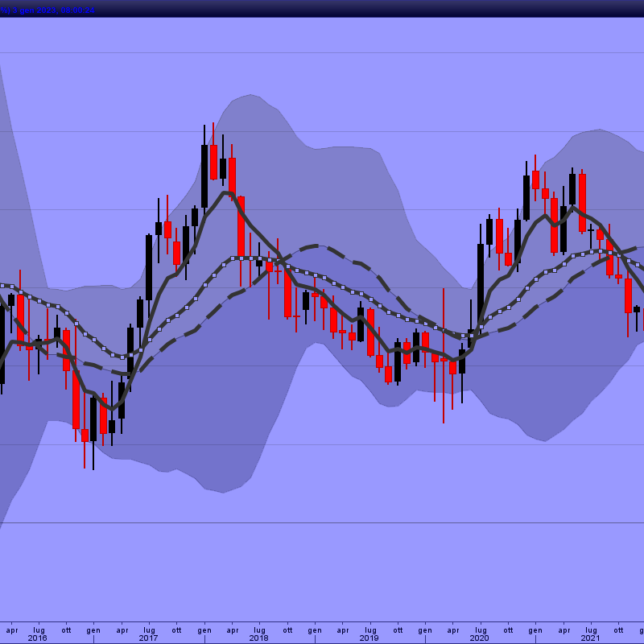
Task: Select the 2017 year label on axis
Action: pos(148,638)
